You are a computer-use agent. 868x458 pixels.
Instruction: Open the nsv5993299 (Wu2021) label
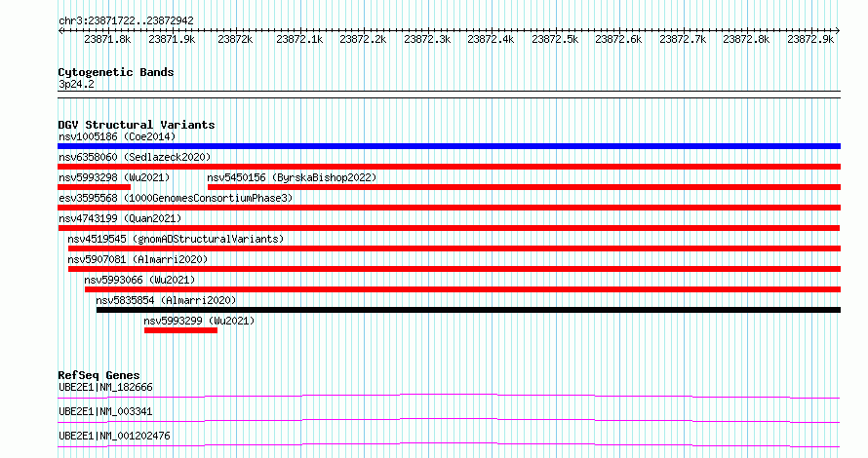point(199,321)
